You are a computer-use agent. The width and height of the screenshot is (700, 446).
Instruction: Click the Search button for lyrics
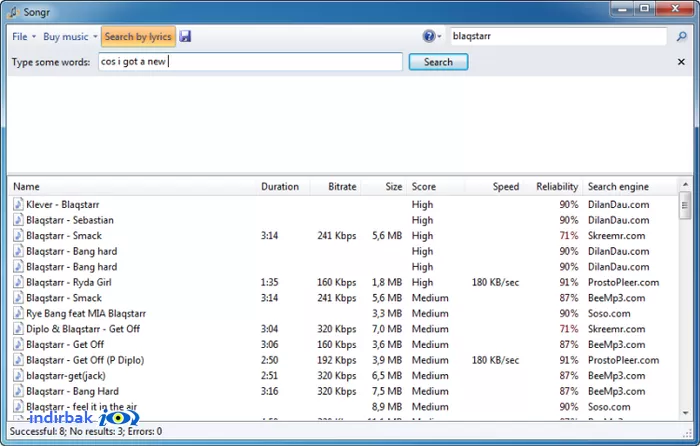[x=438, y=62]
